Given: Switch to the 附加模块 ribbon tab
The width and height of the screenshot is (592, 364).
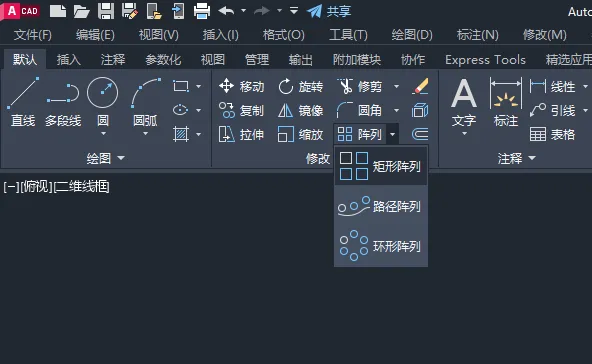Looking at the screenshot, I should [357, 60].
